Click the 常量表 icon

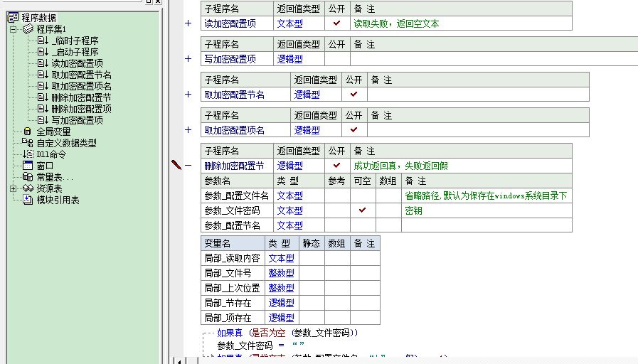pyautogui.click(x=28, y=176)
